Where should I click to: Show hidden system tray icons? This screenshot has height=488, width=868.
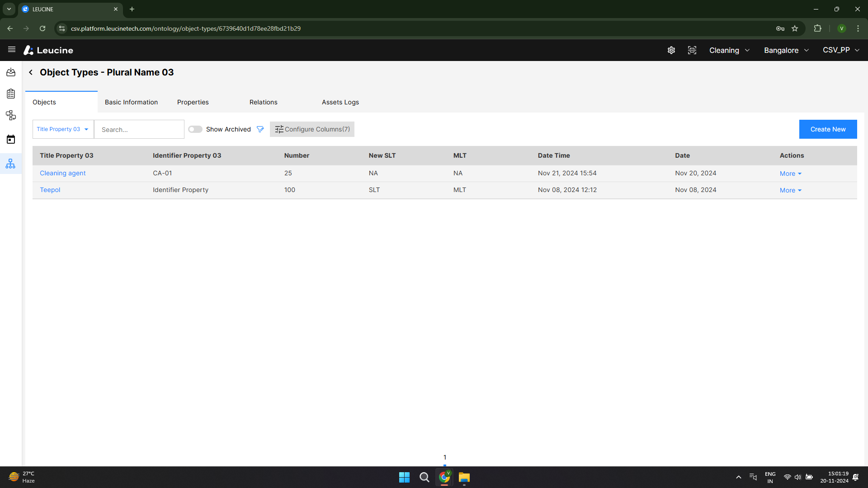739,477
